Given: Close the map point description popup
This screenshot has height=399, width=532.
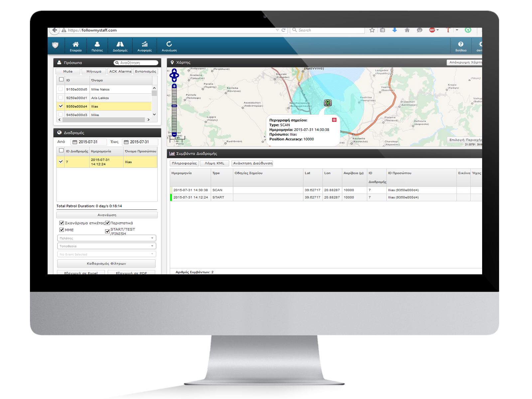Looking at the screenshot, I should (334, 120).
